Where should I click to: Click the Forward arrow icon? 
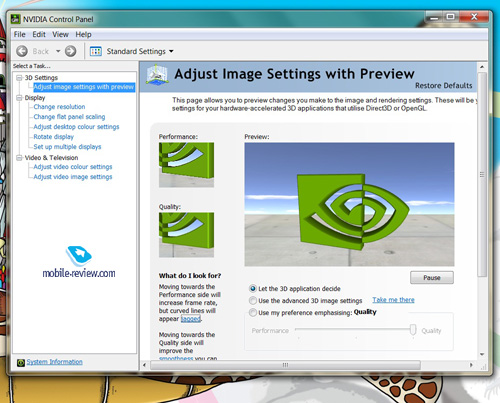(70, 51)
